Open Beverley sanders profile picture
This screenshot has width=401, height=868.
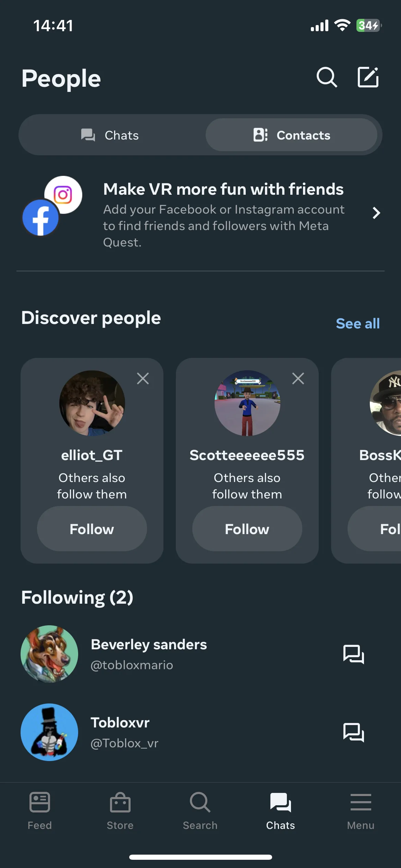coord(49,654)
